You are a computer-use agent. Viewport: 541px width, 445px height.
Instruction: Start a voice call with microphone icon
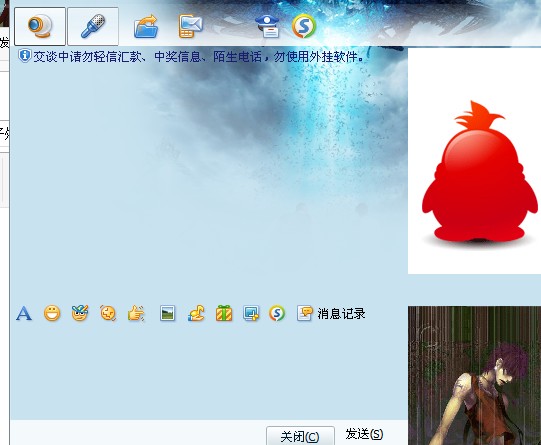pos(93,26)
